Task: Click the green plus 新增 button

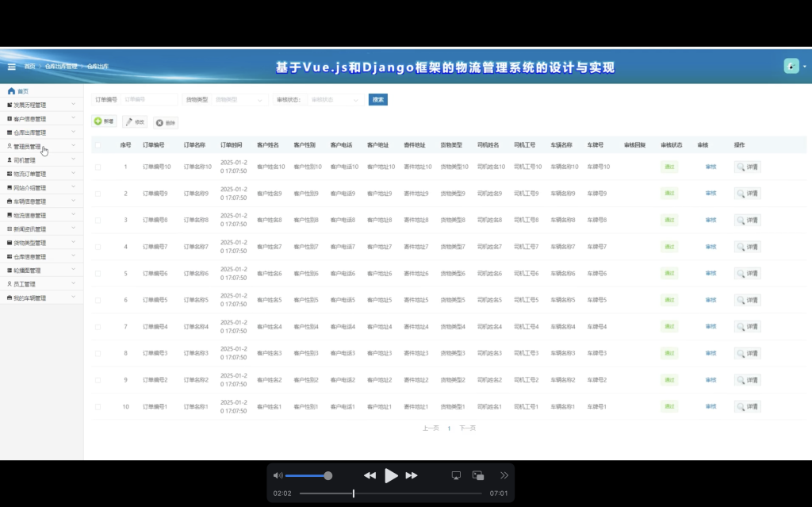Action: click(104, 121)
